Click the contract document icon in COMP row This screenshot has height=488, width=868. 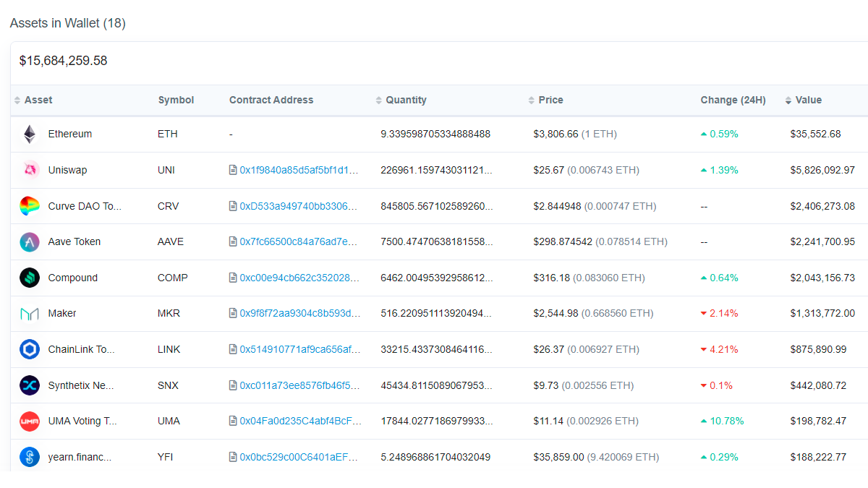(233, 278)
